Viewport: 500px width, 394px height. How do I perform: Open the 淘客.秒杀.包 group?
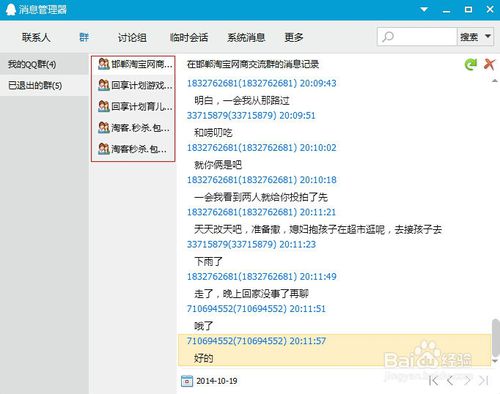pyautogui.click(x=133, y=127)
